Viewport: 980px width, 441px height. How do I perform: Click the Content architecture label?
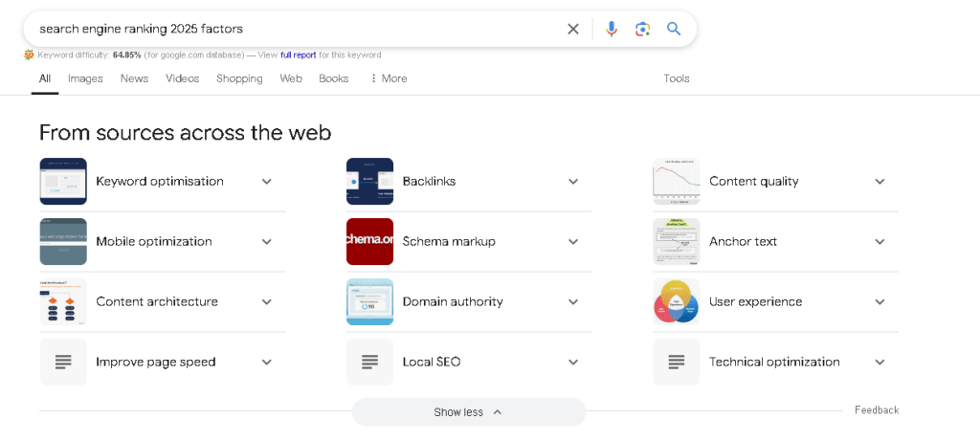157,301
